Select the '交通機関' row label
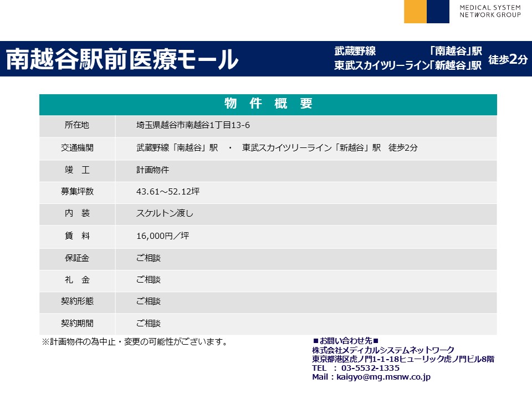 tap(77, 147)
